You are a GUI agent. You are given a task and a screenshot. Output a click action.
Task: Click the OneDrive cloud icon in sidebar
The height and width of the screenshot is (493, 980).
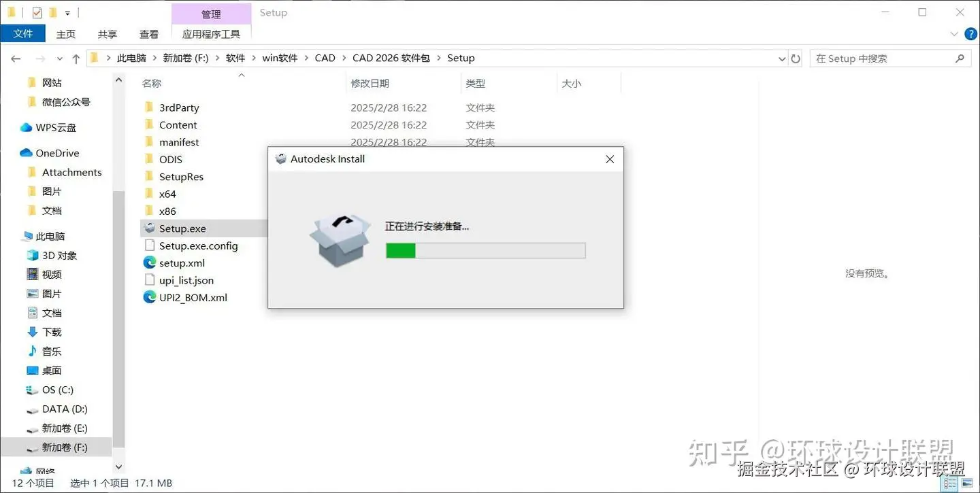pos(27,153)
